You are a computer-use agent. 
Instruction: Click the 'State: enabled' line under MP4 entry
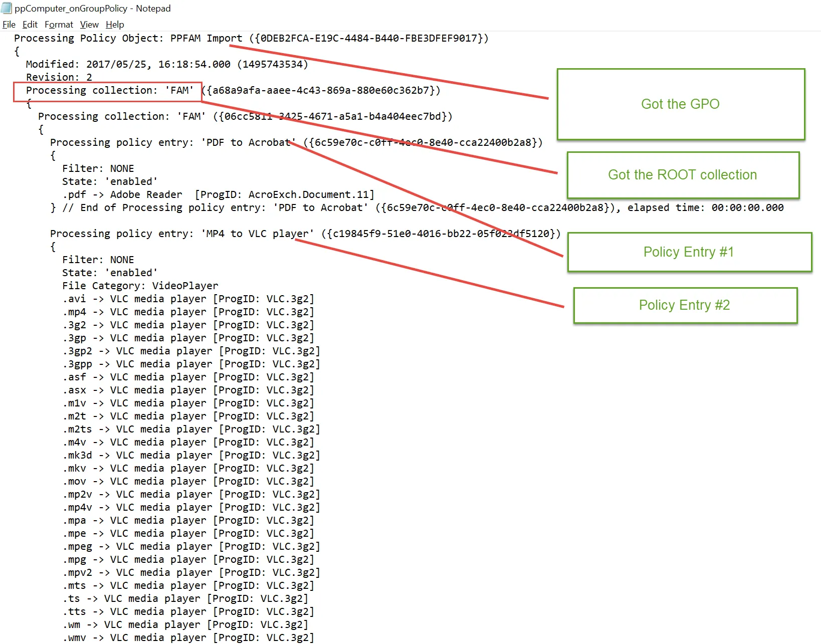click(x=109, y=272)
